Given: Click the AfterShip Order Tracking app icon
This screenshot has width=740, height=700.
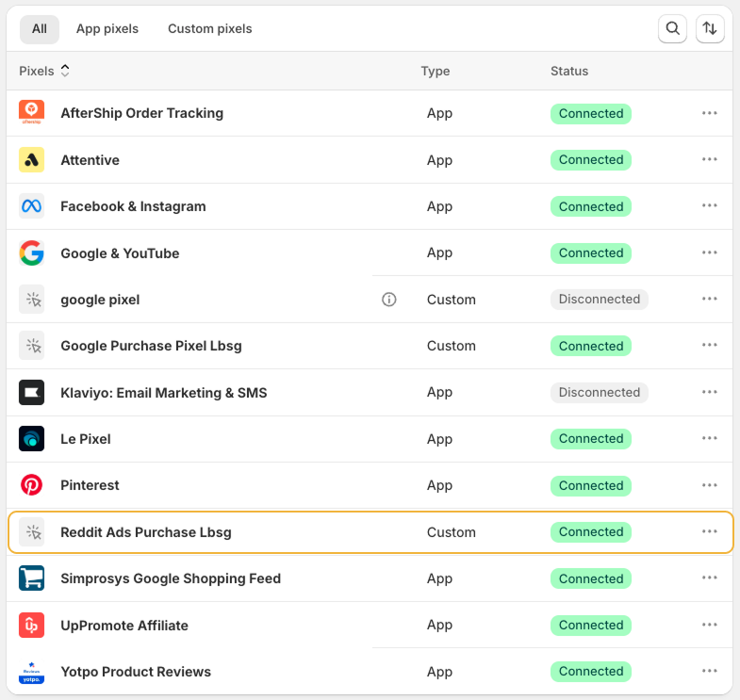Looking at the screenshot, I should (x=32, y=113).
